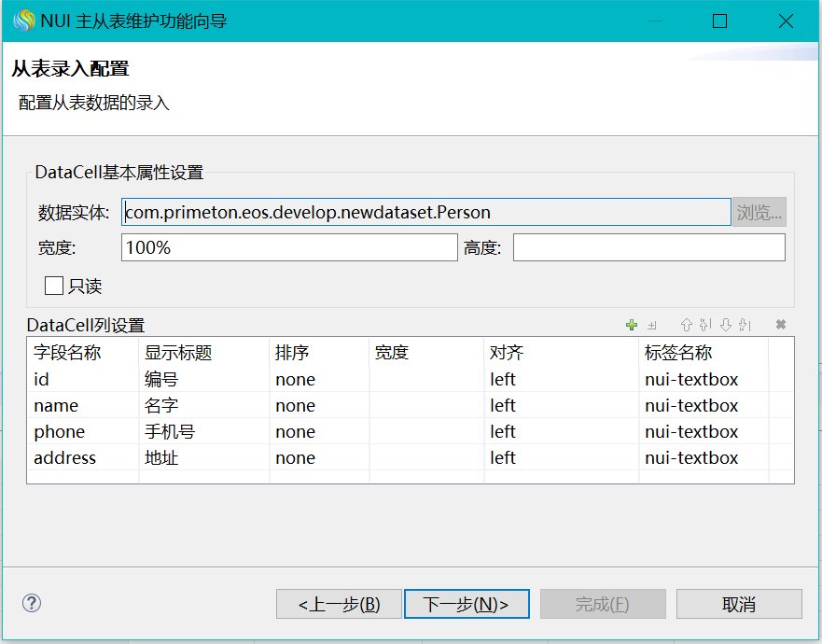Select the 标签名称 cell of the phone row
This screenshot has height=644, width=822.
[702, 432]
